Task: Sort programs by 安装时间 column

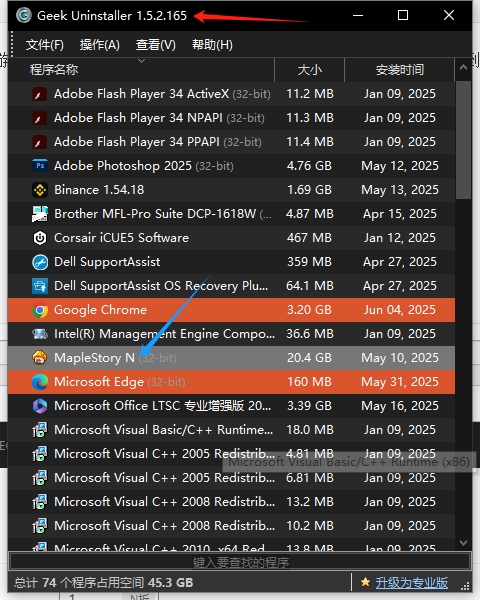Action: pyautogui.click(x=400, y=70)
